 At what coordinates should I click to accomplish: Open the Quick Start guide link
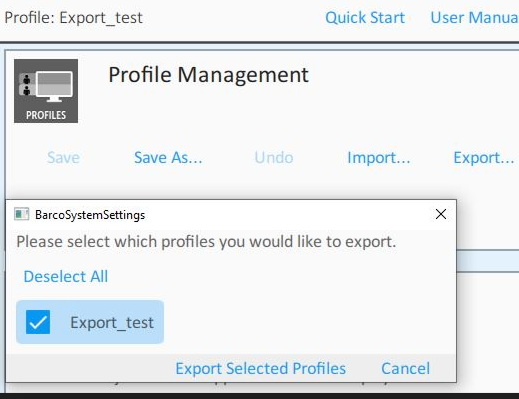(365, 18)
